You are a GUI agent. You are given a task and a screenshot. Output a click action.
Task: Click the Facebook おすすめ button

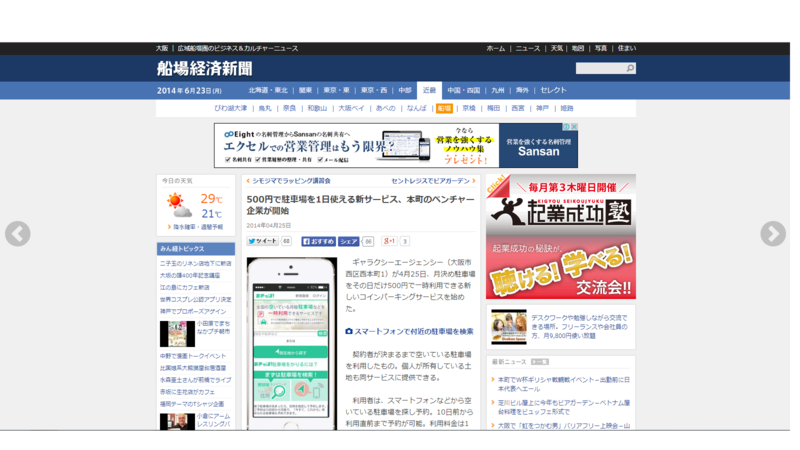click(318, 241)
